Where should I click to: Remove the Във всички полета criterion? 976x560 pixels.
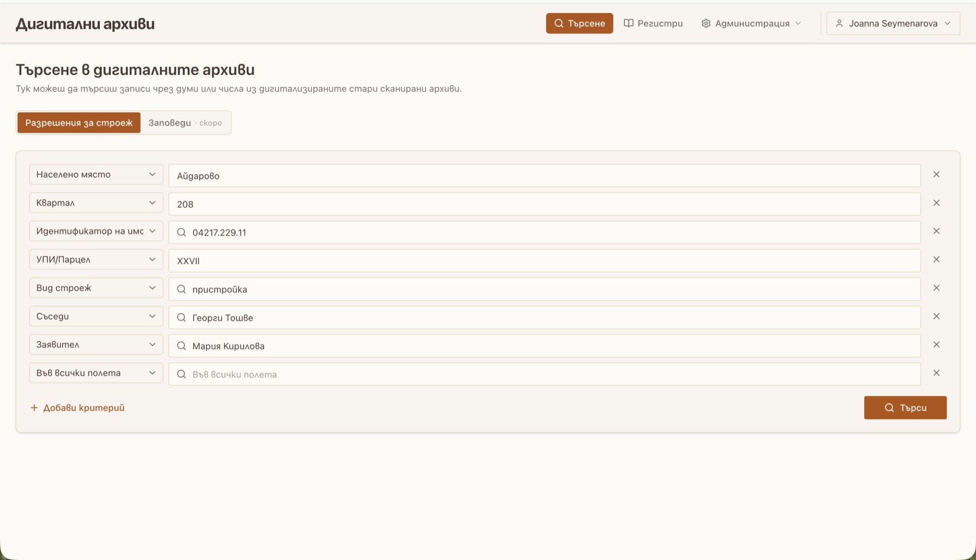click(x=936, y=373)
